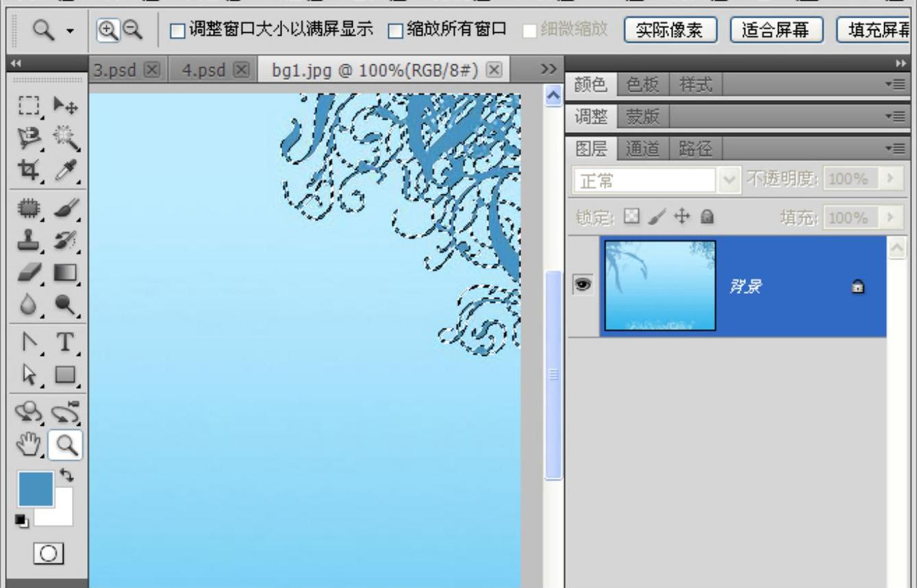The width and height of the screenshot is (917, 588).
Task: Switch to the 通道 tab
Action: tap(642, 147)
